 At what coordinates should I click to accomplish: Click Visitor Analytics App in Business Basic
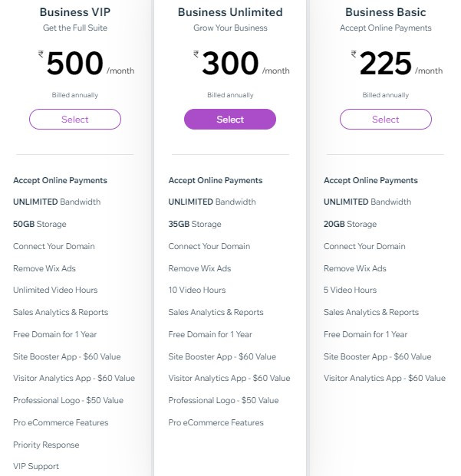[x=384, y=378]
